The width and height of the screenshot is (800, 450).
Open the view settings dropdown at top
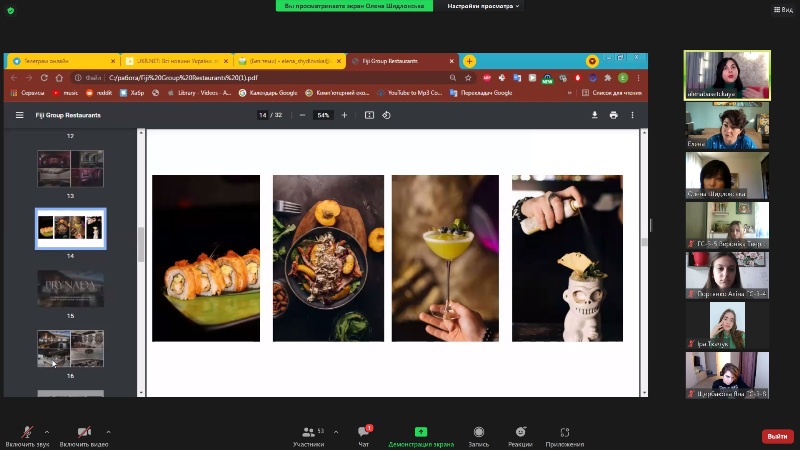pyautogui.click(x=483, y=6)
